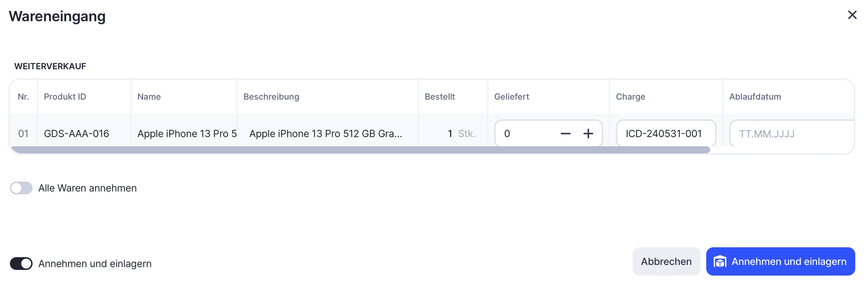Enable the Alle Waren annehmen toggle
Viewport: 868px width, 289px height.
pyautogui.click(x=21, y=188)
